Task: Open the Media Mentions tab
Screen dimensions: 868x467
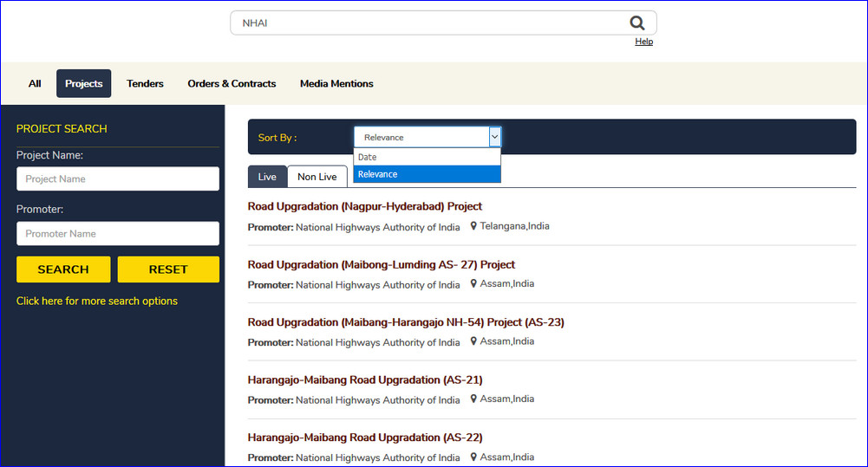Action: (336, 84)
